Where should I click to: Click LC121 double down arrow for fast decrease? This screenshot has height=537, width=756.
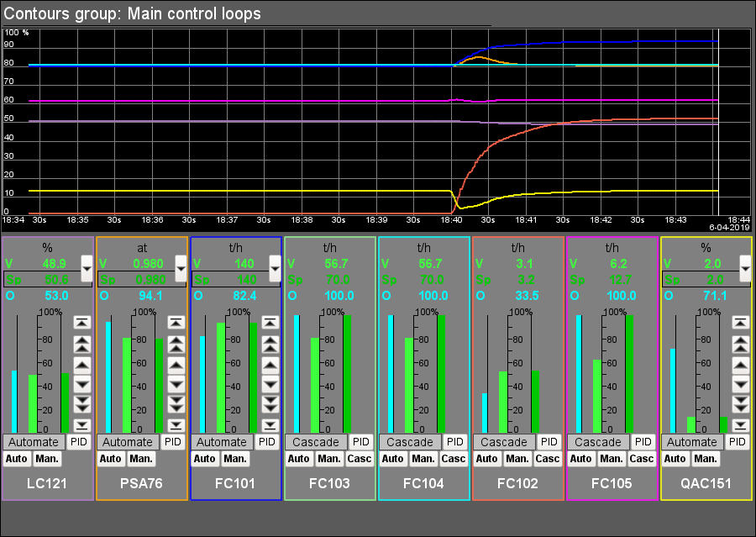pos(82,404)
